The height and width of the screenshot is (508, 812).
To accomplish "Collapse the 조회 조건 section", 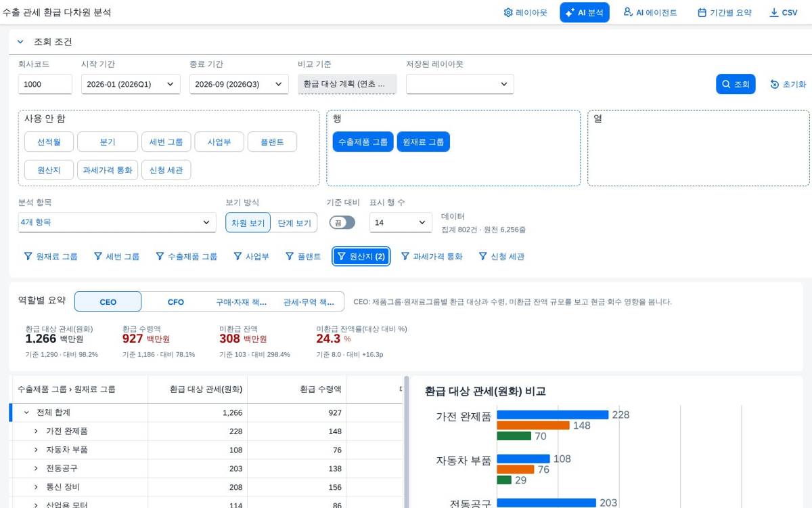I will coord(20,42).
